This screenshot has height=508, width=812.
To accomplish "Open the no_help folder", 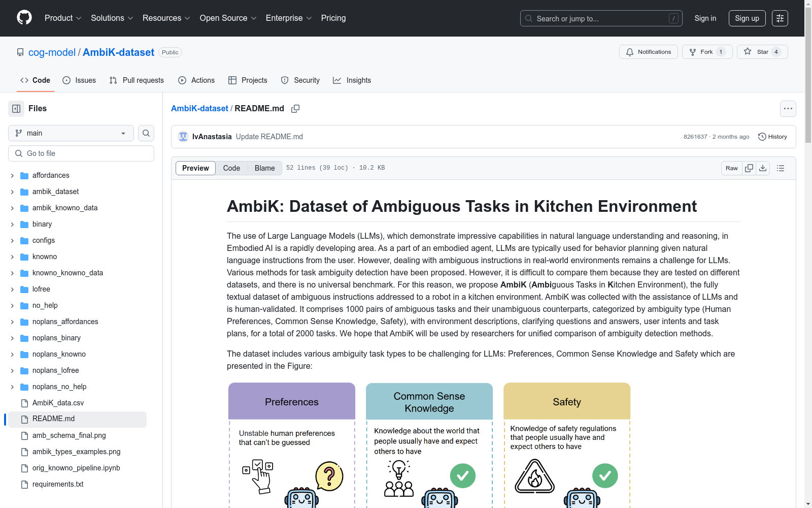I will [45, 306].
